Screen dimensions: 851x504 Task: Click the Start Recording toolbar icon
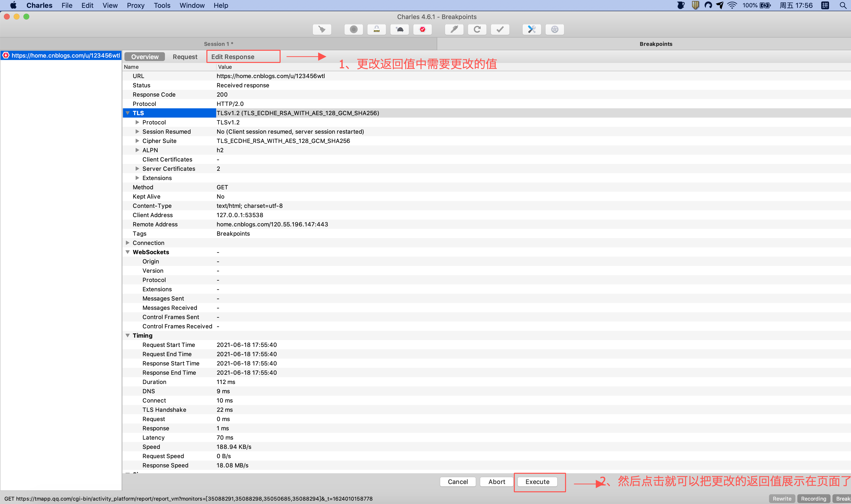[x=354, y=30]
